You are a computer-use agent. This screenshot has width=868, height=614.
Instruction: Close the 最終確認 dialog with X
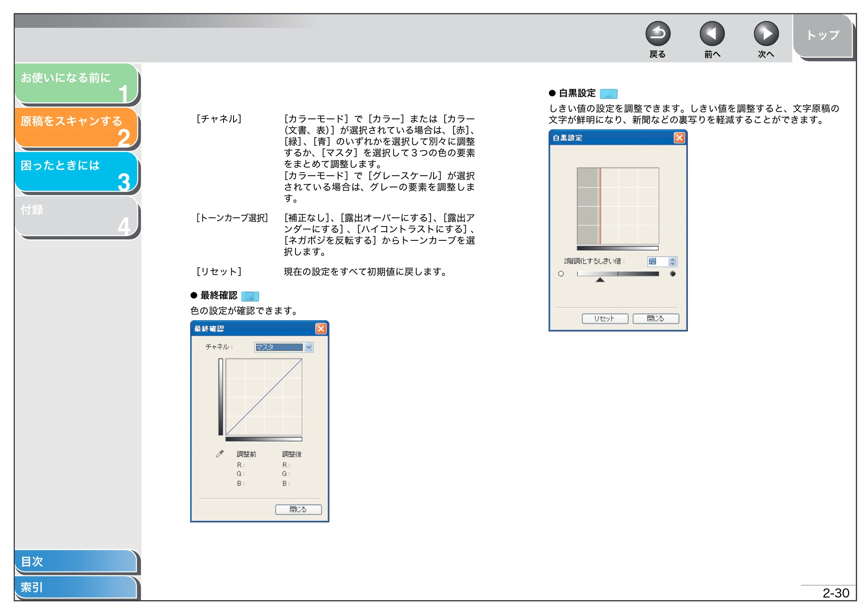[x=321, y=328]
